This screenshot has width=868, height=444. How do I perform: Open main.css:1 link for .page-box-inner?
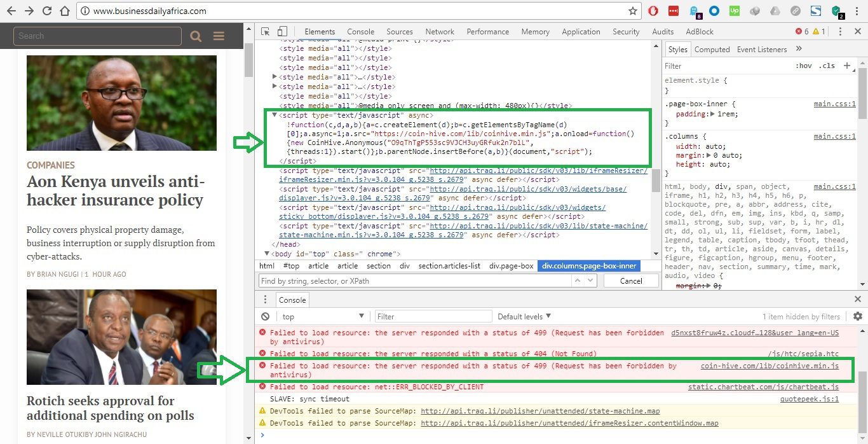point(834,104)
